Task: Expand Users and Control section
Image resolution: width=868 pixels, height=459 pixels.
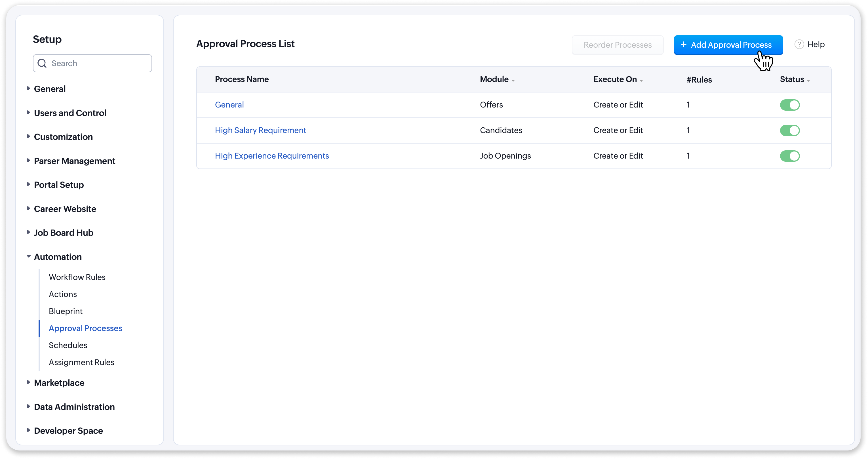Action: [29, 113]
